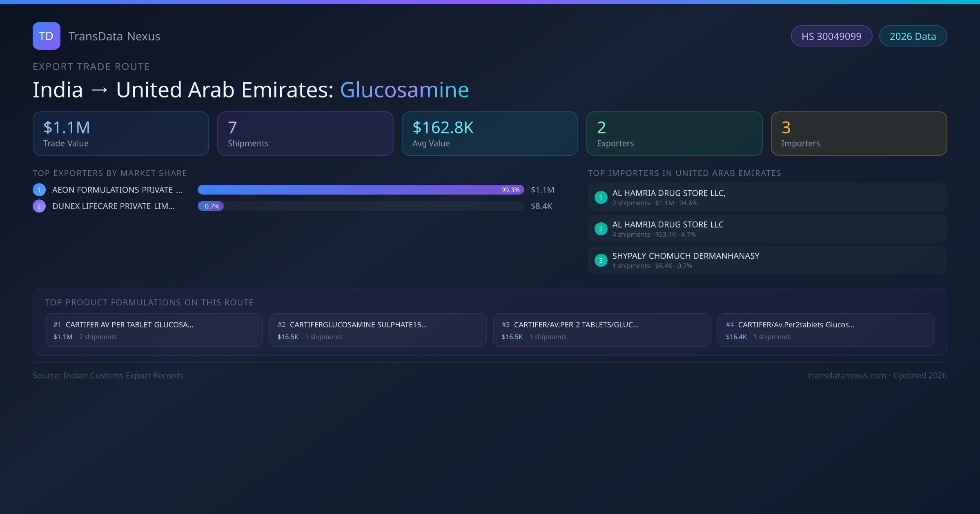Open formulation #4 Cartifer/Av.Per2tablets card
This screenshot has height=514, width=980.
(826, 330)
